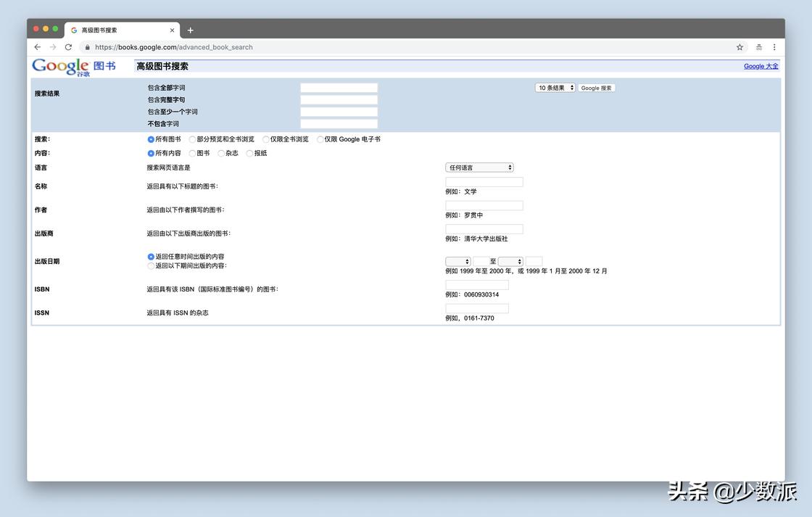Click the browser back arrow
Screen dimensions: 812x517
[38, 47]
